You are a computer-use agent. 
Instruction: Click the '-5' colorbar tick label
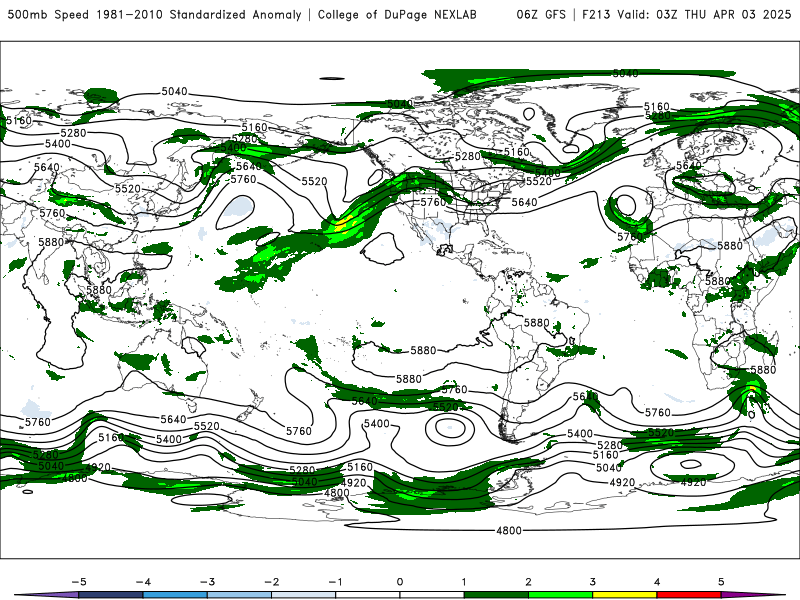[79, 582]
